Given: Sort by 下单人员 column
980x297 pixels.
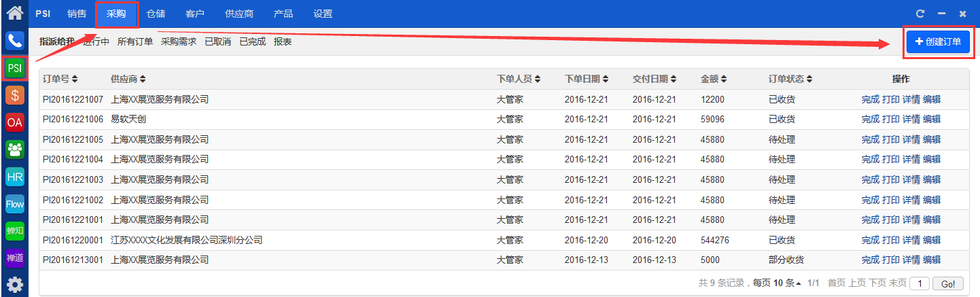Looking at the screenshot, I should (x=519, y=79).
